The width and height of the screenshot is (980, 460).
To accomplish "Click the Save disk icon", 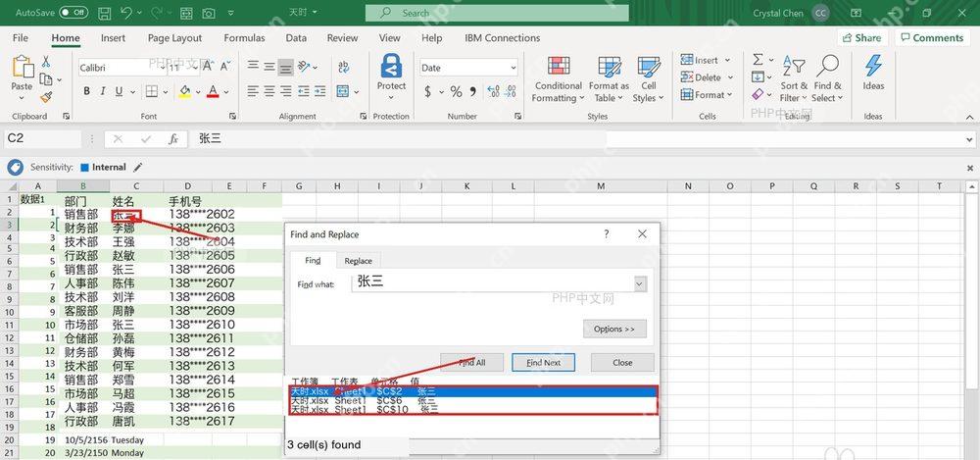I will (x=105, y=13).
